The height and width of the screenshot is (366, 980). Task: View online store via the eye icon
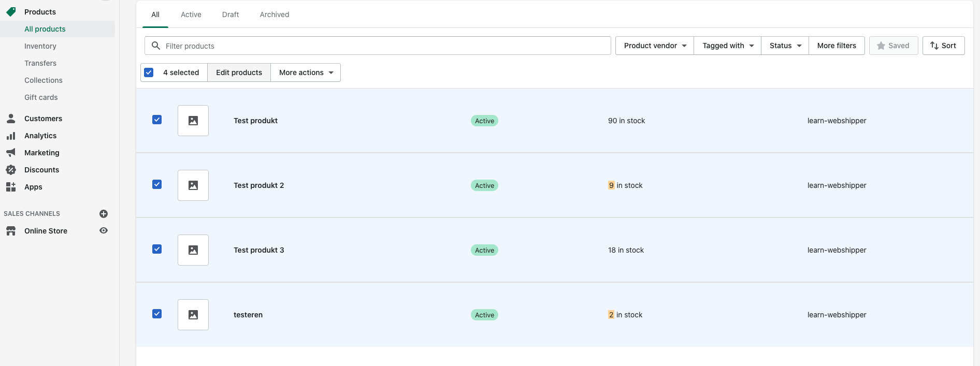(104, 231)
